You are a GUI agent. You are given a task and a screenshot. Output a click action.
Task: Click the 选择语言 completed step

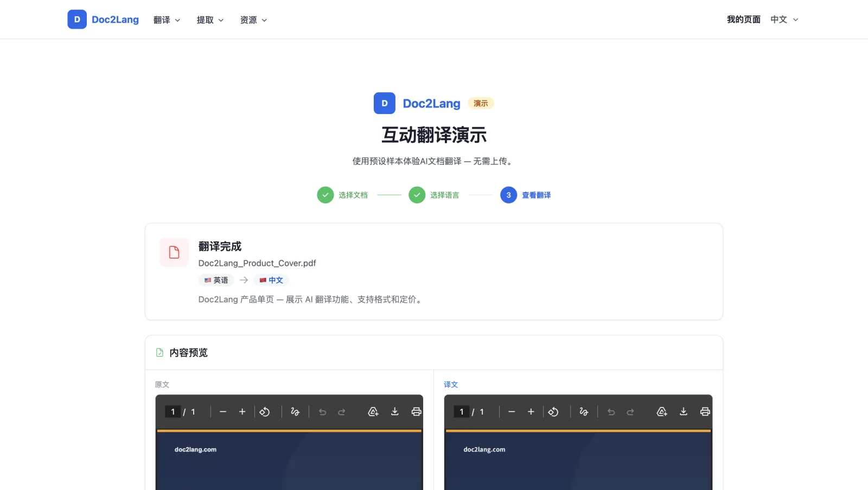pos(434,195)
